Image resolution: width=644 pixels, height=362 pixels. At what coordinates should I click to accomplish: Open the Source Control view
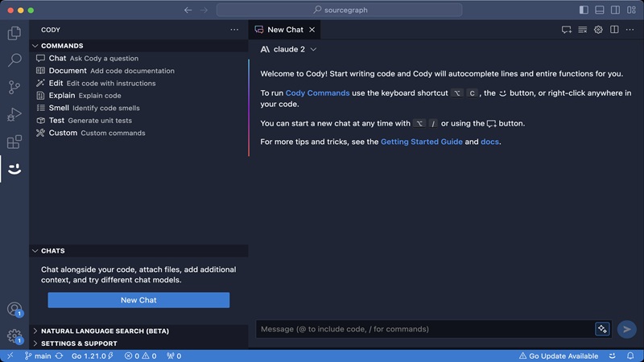[14, 88]
